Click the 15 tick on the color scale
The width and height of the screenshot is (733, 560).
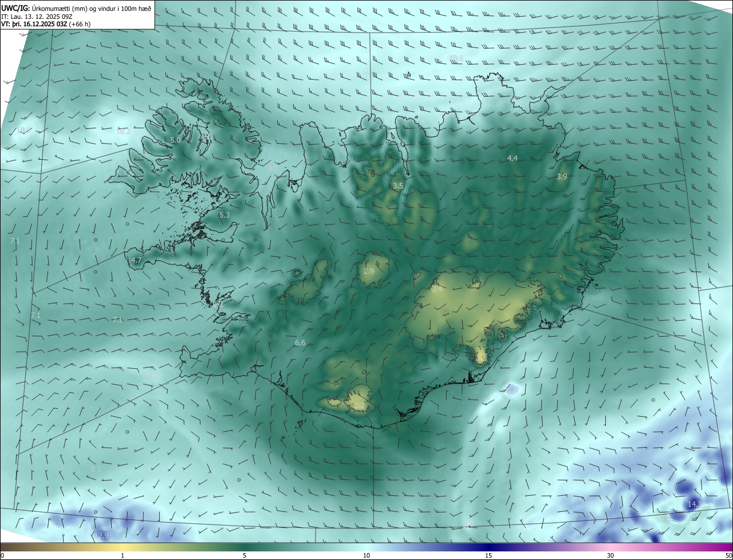coord(488,555)
